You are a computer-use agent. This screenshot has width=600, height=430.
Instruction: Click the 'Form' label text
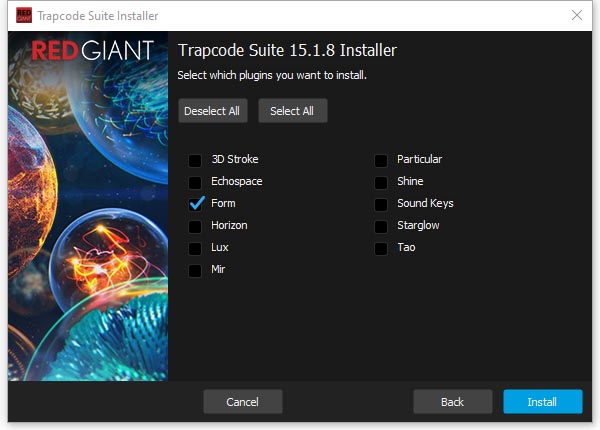[x=223, y=203]
